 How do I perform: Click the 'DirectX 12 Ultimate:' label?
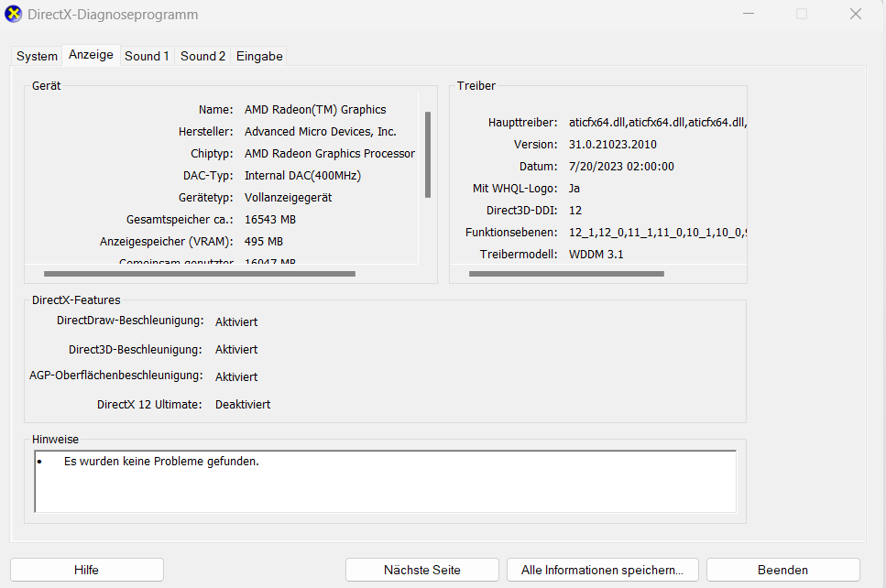click(x=149, y=405)
